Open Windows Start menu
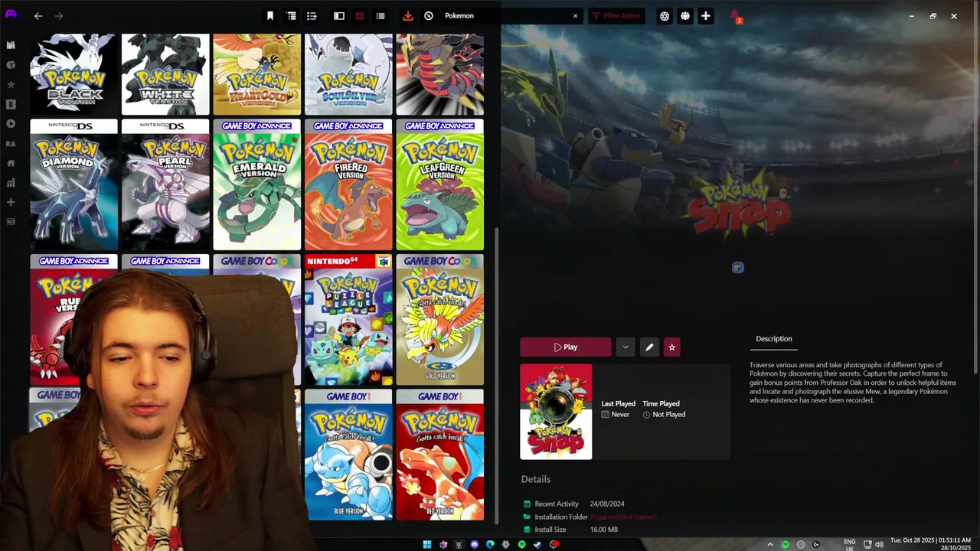This screenshot has width=980, height=551. coord(427,545)
